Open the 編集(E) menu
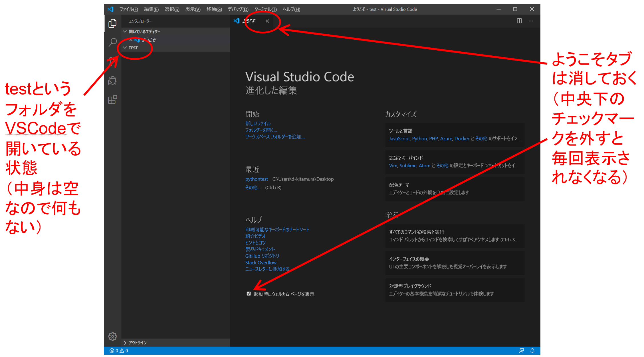The width and height of the screenshot is (644, 357). pos(151,9)
